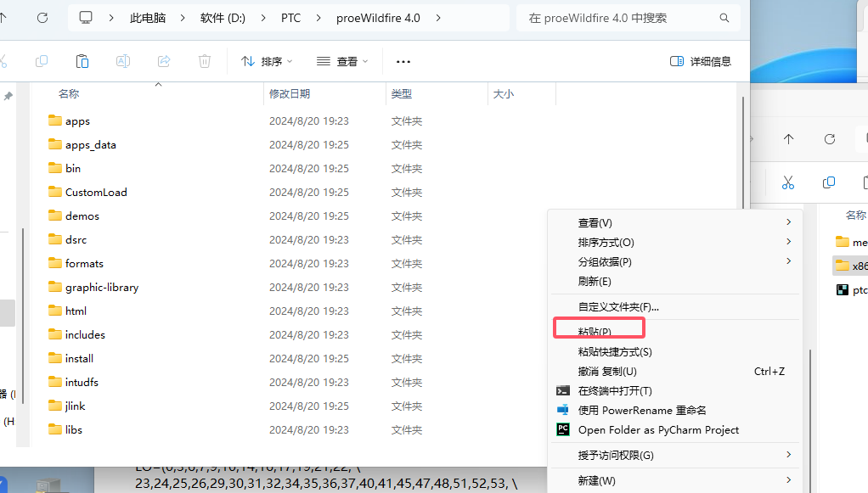
Task: Click the file list vertical scrollbar
Action: 743,152
